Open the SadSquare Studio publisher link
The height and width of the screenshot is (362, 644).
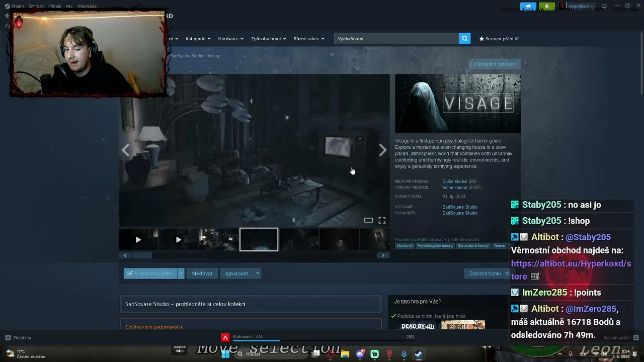click(460, 213)
